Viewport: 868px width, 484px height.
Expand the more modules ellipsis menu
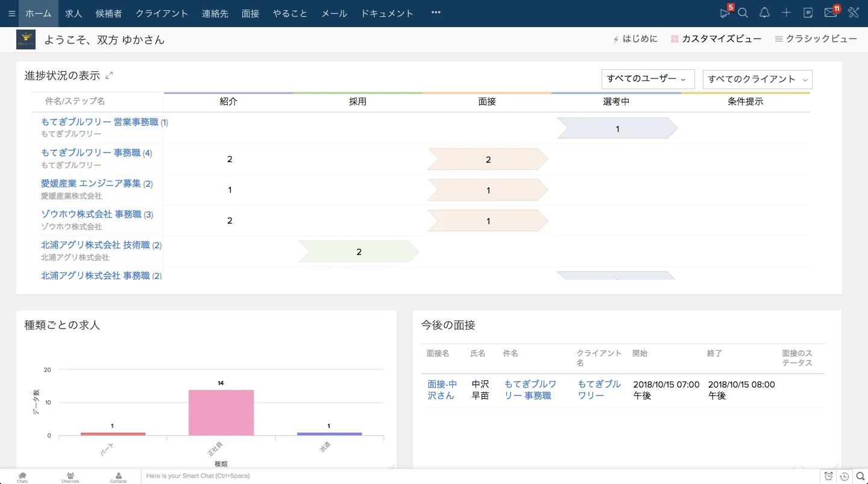click(436, 13)
